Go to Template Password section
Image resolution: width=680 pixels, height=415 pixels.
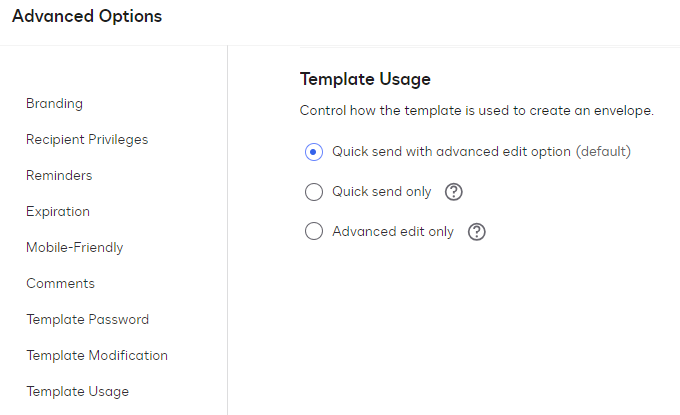pyautogui.click(x=87, y=319)
